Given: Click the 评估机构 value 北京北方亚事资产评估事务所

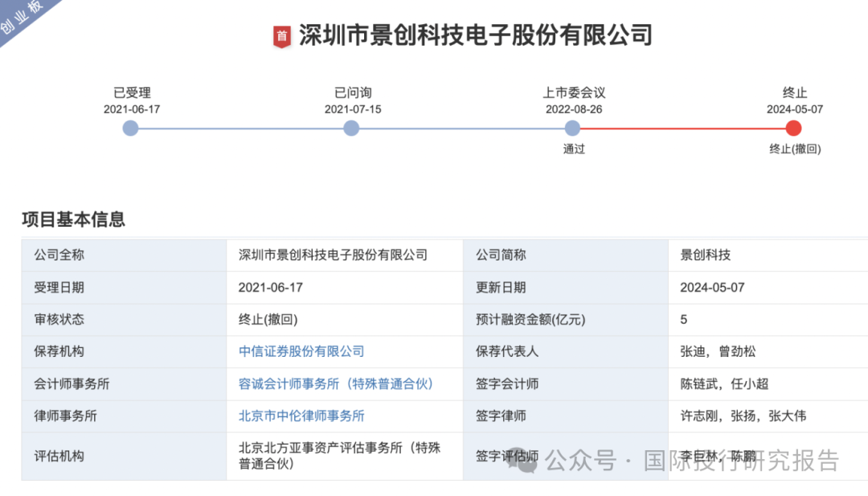Looking at the screenshot, I should [x=339, y=456].
